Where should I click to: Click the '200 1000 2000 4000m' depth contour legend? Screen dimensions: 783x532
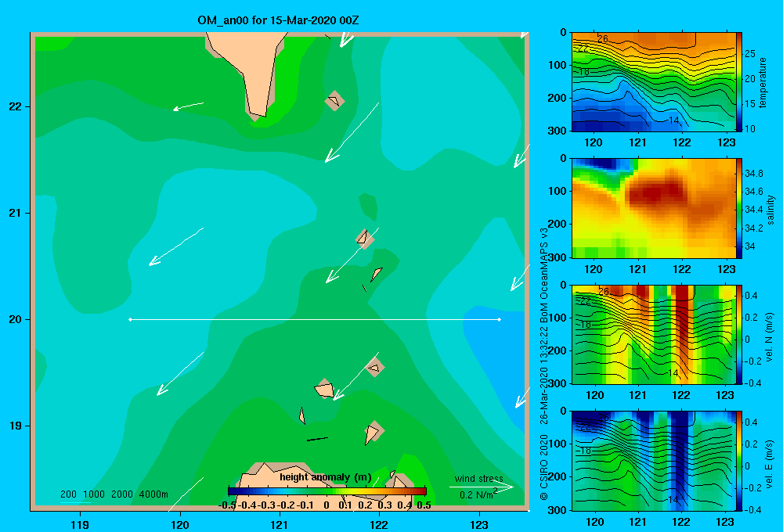pos(114,494)
